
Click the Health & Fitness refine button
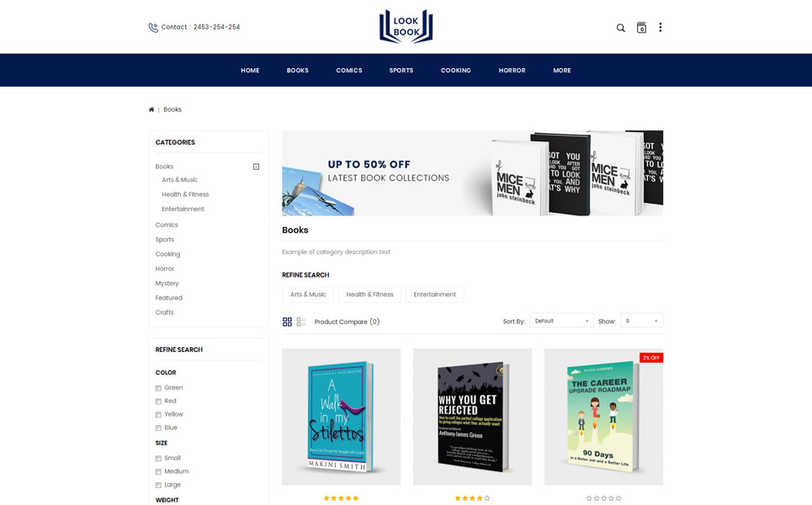click(369, 295)
